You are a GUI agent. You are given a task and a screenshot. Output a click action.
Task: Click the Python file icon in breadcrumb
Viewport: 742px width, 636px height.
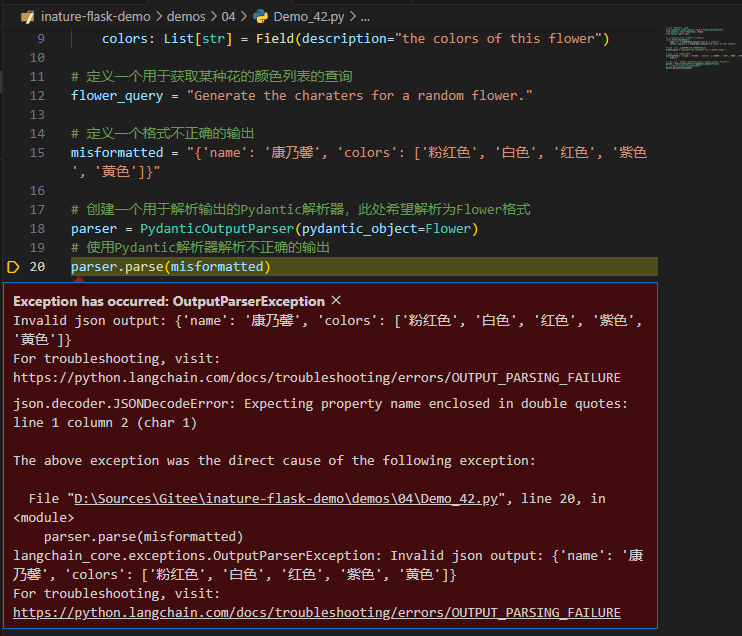click(261, 17)
